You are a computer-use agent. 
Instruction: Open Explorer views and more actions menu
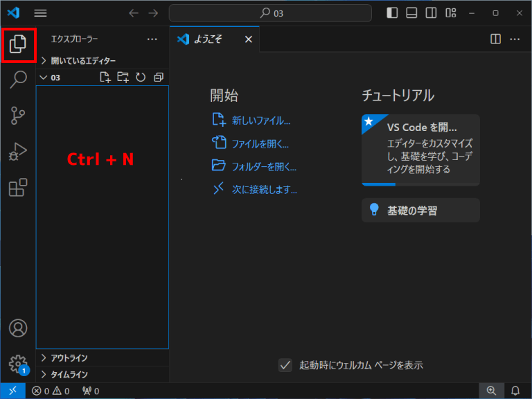tap(152, 39)
